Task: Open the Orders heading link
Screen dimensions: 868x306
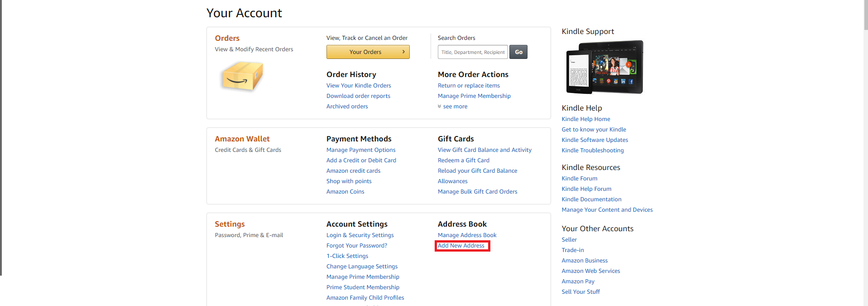Action: pos(227,38)
